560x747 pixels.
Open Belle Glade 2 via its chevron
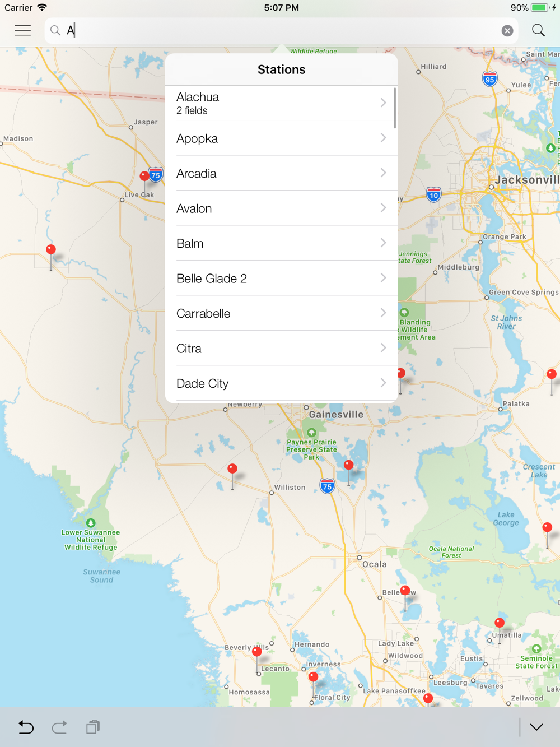coord(384,278)
